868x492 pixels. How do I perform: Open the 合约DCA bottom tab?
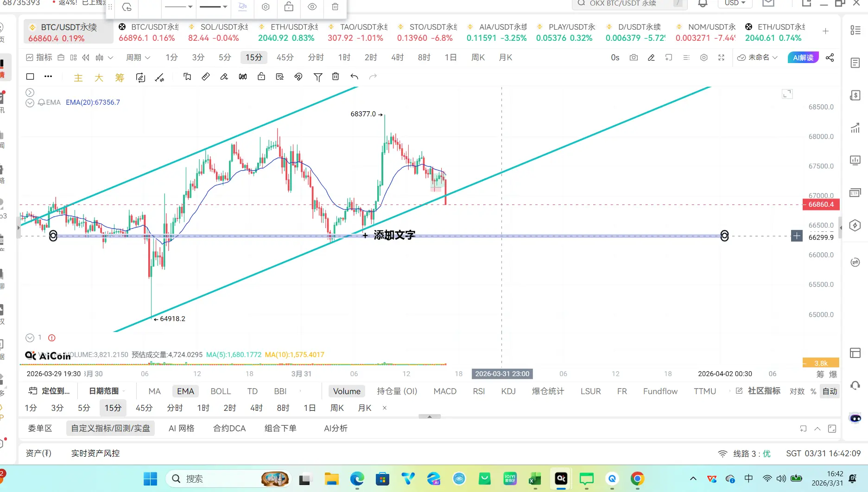pyautogui.click(x=229, y=428)
